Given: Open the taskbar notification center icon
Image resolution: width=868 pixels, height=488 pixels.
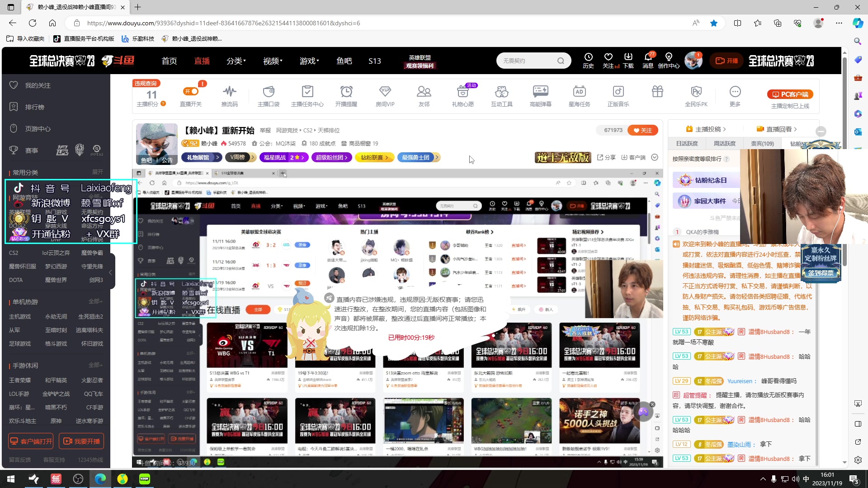Looking at the screenshot, I should pos(854,479).
